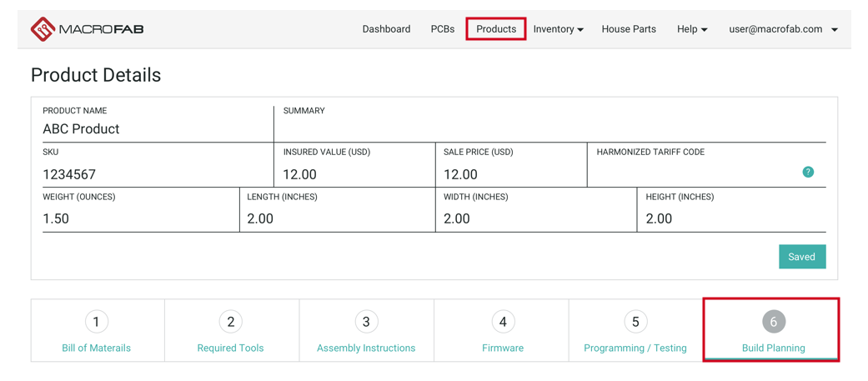This screenshot has height=381, width=868.
Task: Expand the user@macrofab.com account menu
Action: click(783, 29)
